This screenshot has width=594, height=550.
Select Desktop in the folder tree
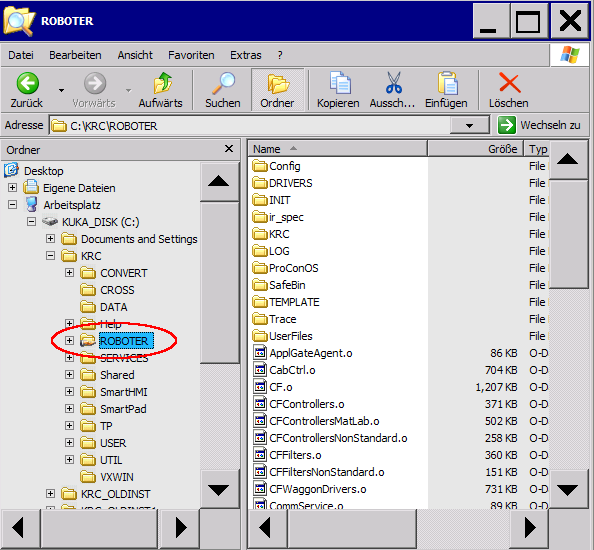(x=43, y=171)
